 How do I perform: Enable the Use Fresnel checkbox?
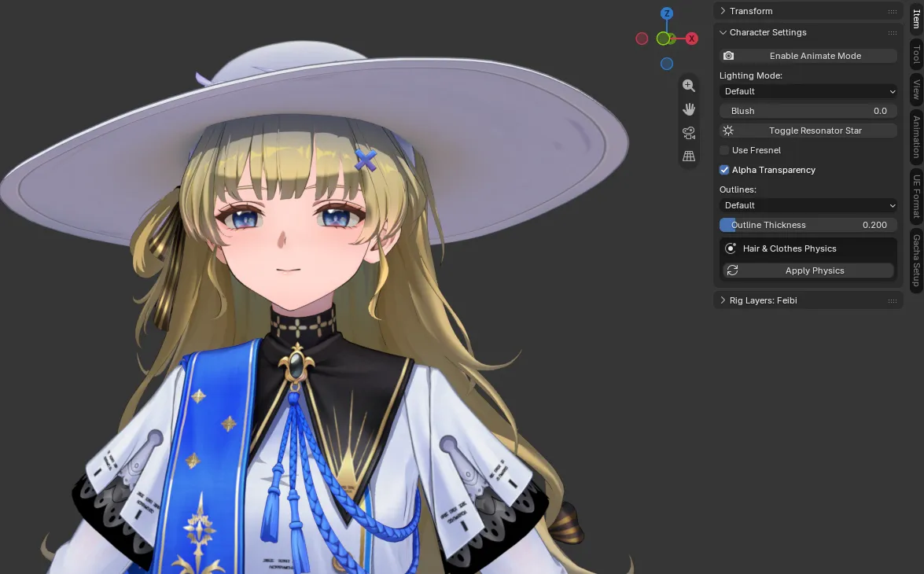[724, 150]
